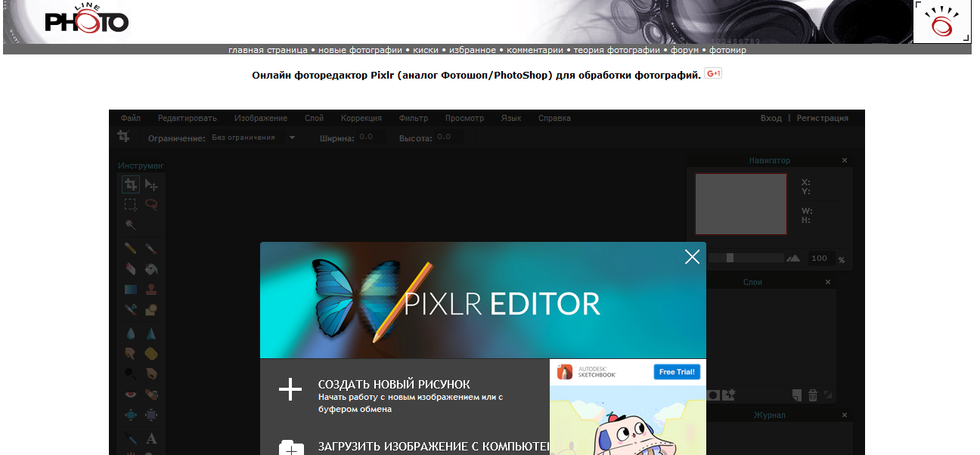Open the Просмотр menu

464,118
